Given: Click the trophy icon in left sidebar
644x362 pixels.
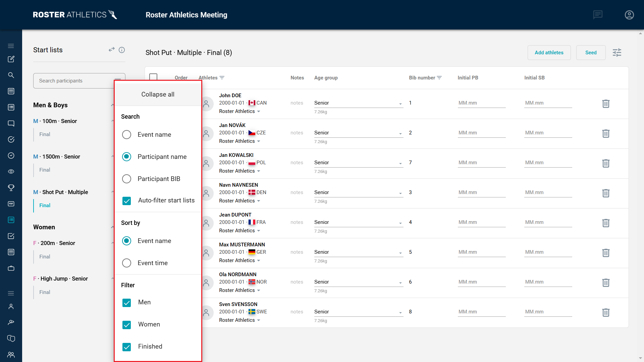Looking at the screenshot, I should pyautogui.click(x=11, y=188).
